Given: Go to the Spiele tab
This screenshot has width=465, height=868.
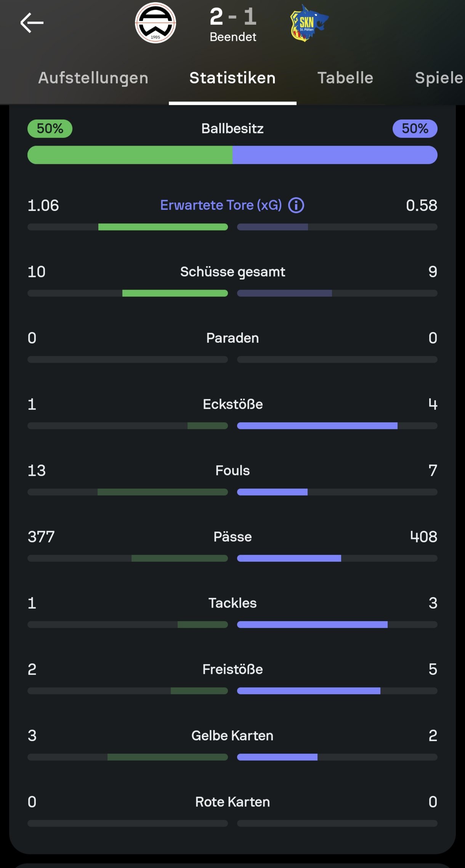Looking at the screenshot, I should coord(438,78).
